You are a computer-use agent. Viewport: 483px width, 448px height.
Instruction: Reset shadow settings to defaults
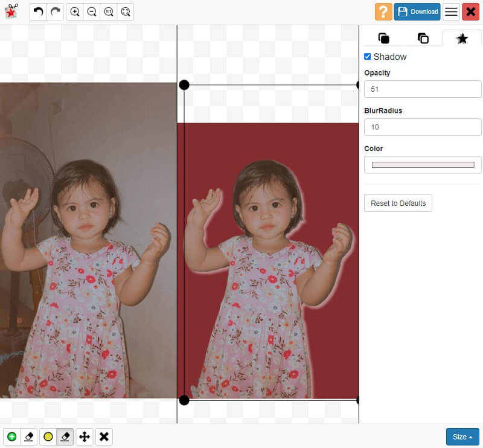pos(398,203)
